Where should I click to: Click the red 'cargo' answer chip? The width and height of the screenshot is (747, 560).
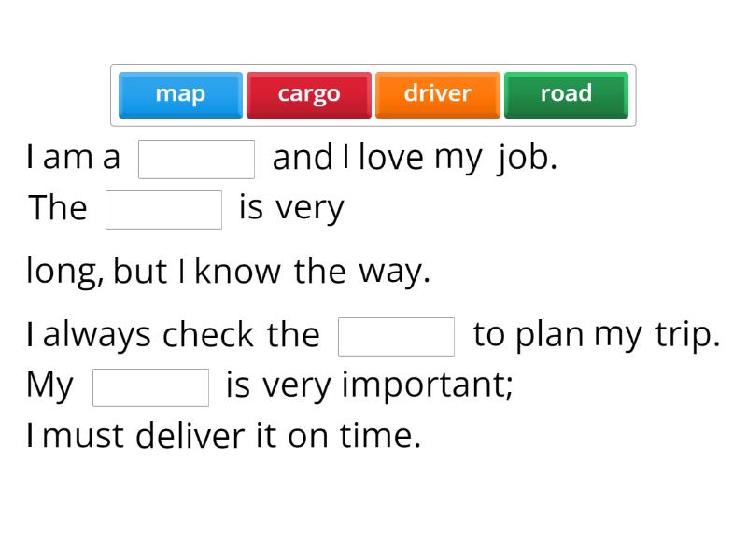[x=309, y=93]
